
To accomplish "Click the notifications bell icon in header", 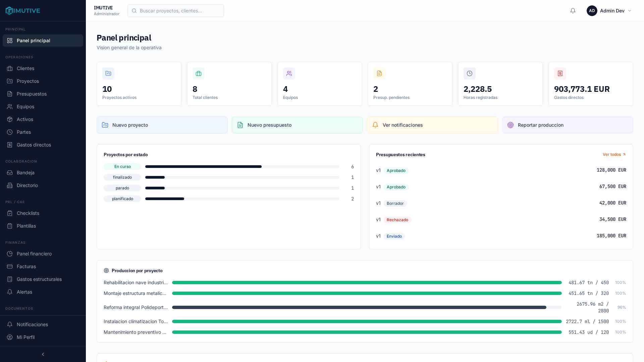I will point(573,11).
